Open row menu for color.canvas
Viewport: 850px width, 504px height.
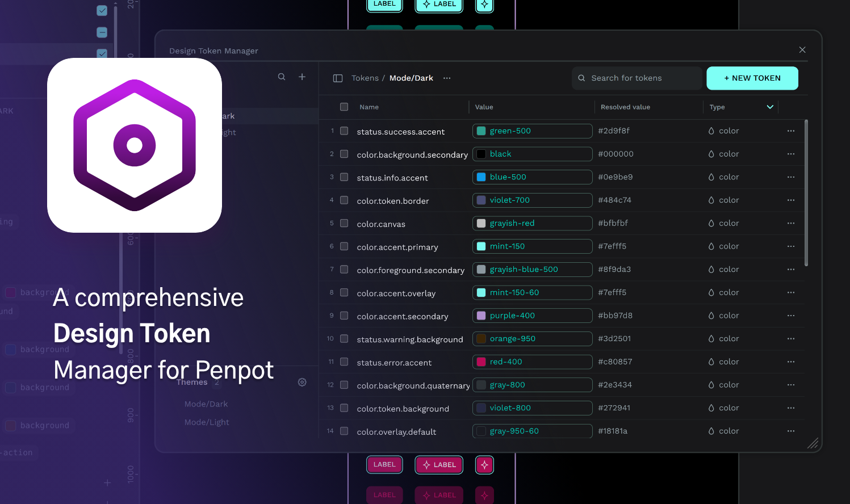[791, 224]
